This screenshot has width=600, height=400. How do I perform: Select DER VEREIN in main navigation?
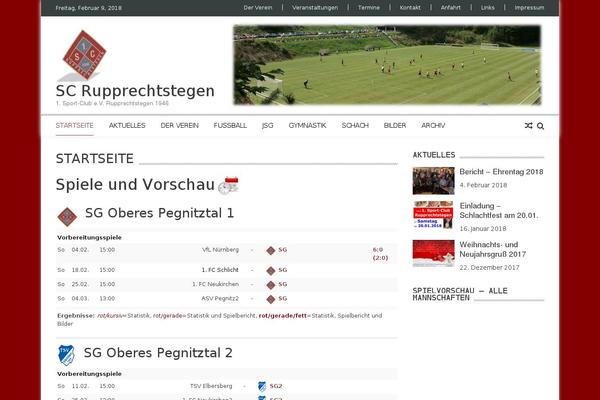pyautogui.click(x=179, y=126)
